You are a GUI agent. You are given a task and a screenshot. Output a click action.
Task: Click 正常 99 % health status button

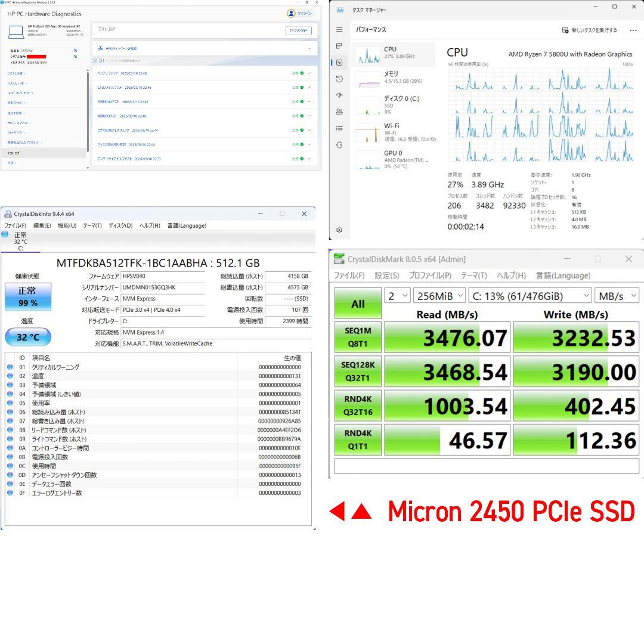coord(28,296)
